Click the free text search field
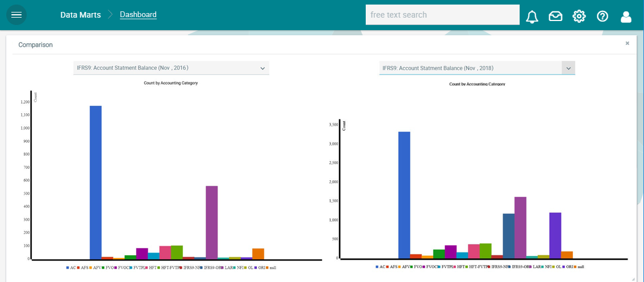 (442, 15)
